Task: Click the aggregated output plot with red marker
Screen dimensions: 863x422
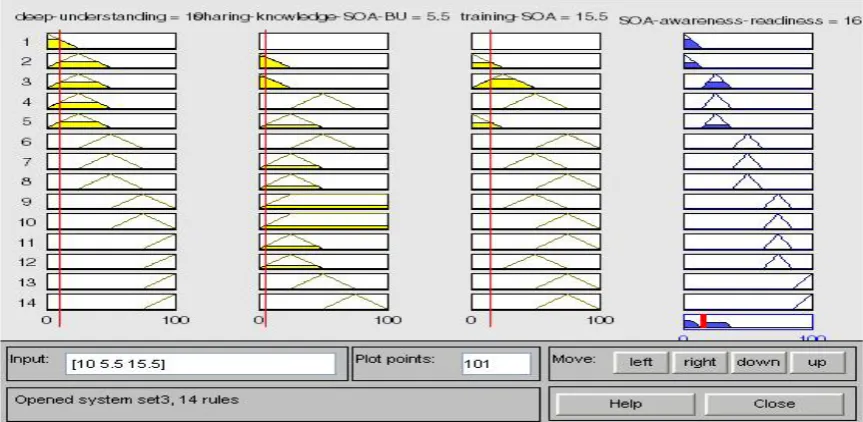Action: pos(748,321)
